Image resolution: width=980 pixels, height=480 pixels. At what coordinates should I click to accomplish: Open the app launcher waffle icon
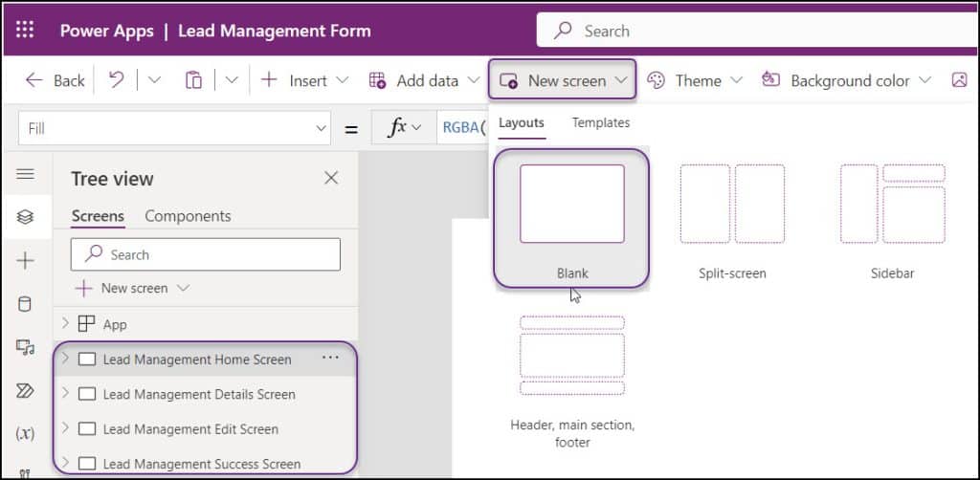pyautogui.click(x=25, y=30)
